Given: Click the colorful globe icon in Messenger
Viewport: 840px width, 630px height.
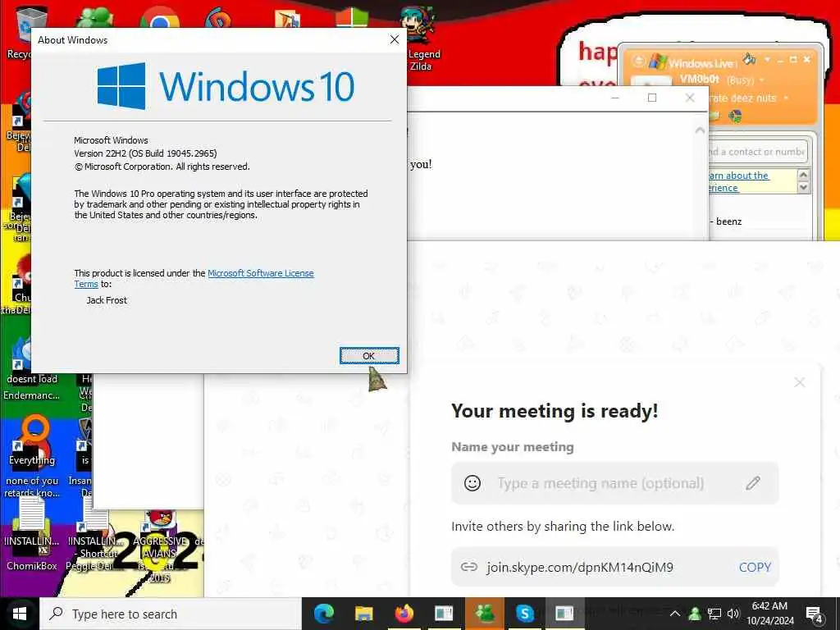Looking at the screenshot, I should tap(735, 116).
